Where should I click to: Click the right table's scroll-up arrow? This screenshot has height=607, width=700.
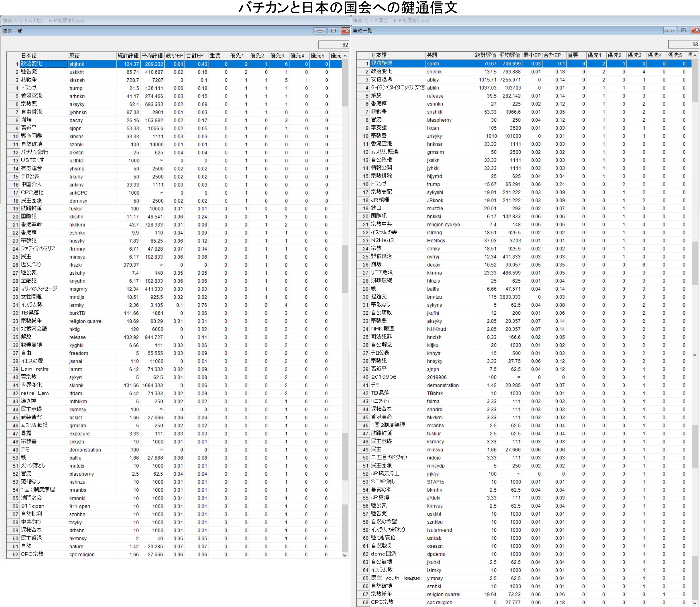pos(695,55)
